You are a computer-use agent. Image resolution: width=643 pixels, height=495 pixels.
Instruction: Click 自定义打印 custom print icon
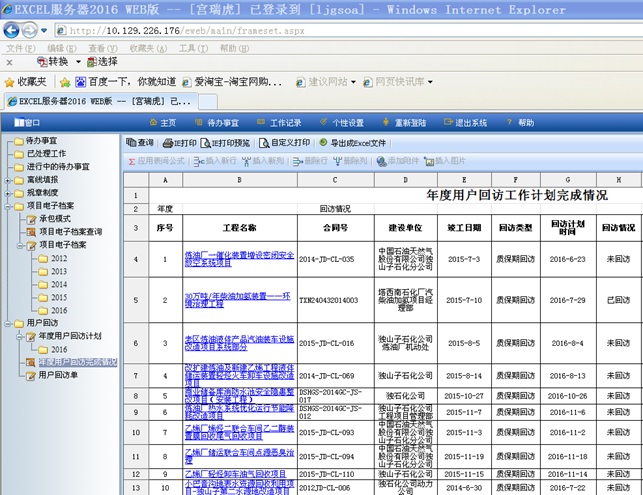(285, 143)
